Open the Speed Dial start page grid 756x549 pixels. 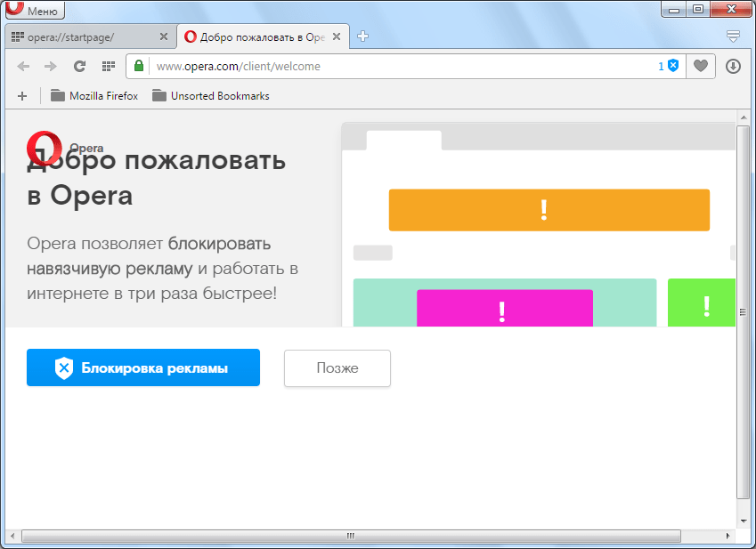(108, 66)
